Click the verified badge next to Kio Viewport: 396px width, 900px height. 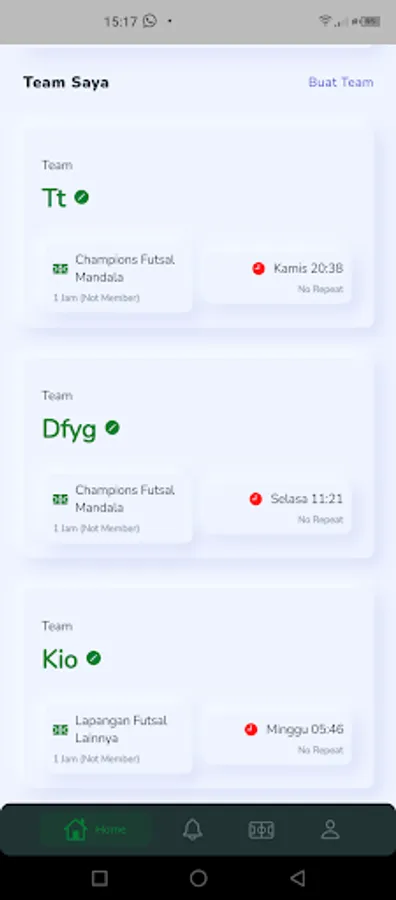point(94,658)
